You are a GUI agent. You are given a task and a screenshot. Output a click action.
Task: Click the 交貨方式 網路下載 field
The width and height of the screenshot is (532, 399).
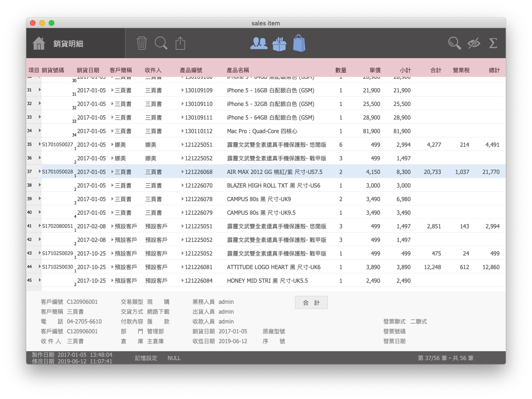click(x=158, y=311)
